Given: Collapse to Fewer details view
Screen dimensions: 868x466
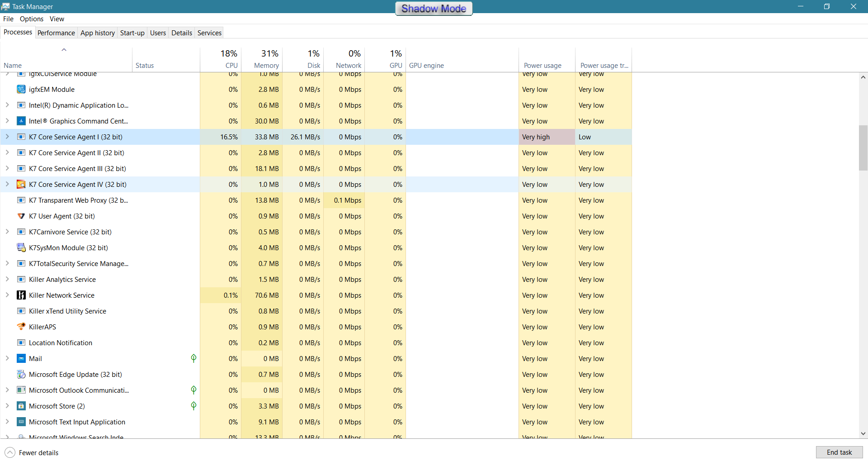Looking at the screenshot, I should pos(32,452).
